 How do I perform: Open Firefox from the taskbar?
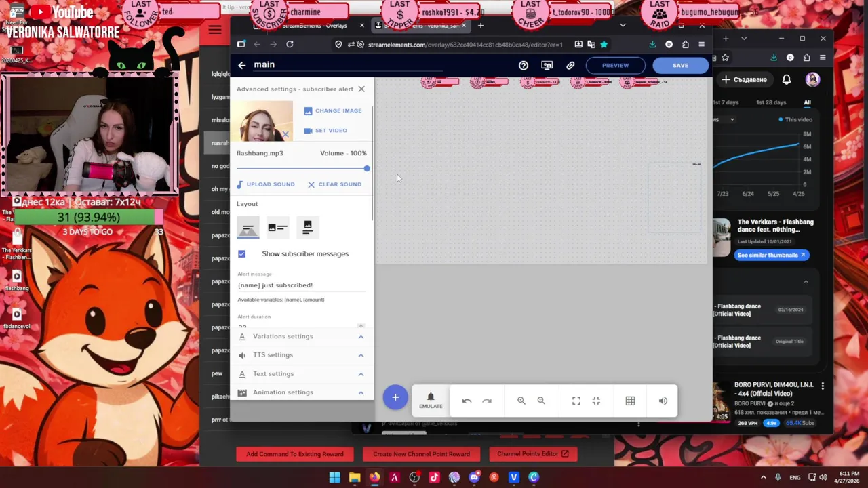click(x=374, y=477)
